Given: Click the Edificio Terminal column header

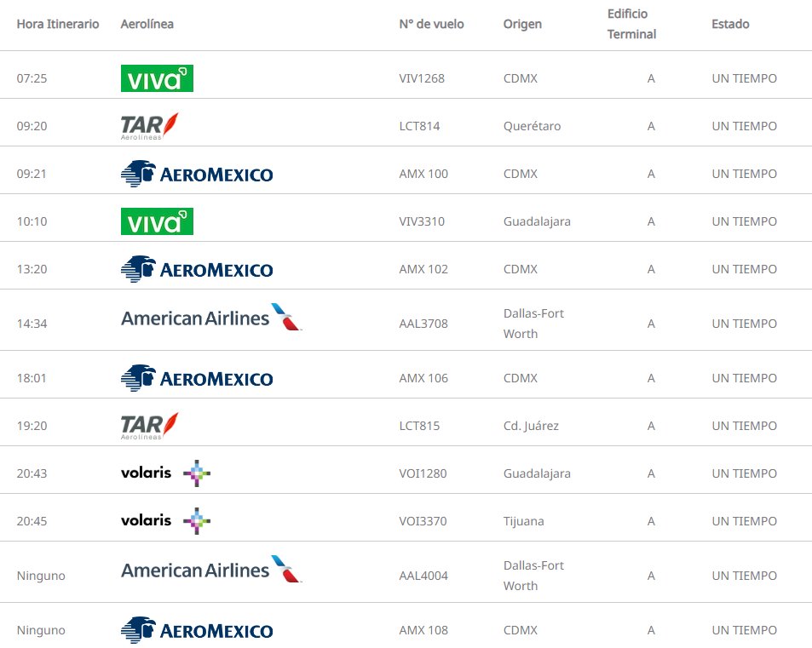Looking at the screenshot, I should 631,24.
